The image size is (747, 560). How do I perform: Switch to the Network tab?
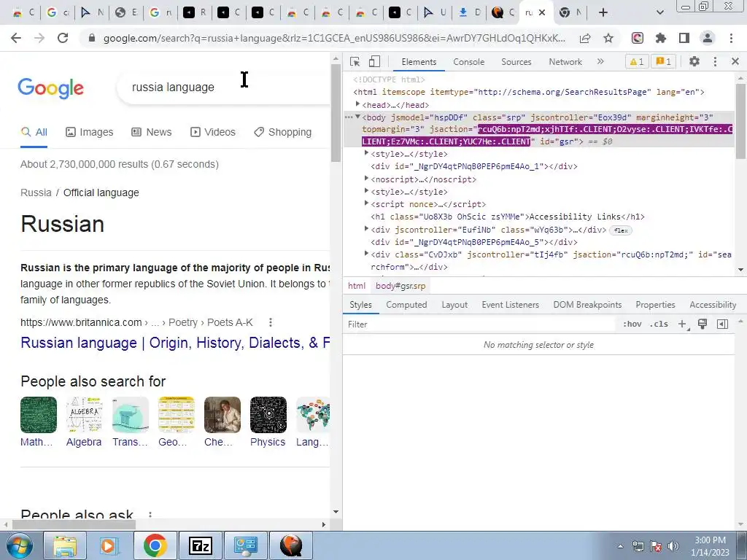coord(565,62)
